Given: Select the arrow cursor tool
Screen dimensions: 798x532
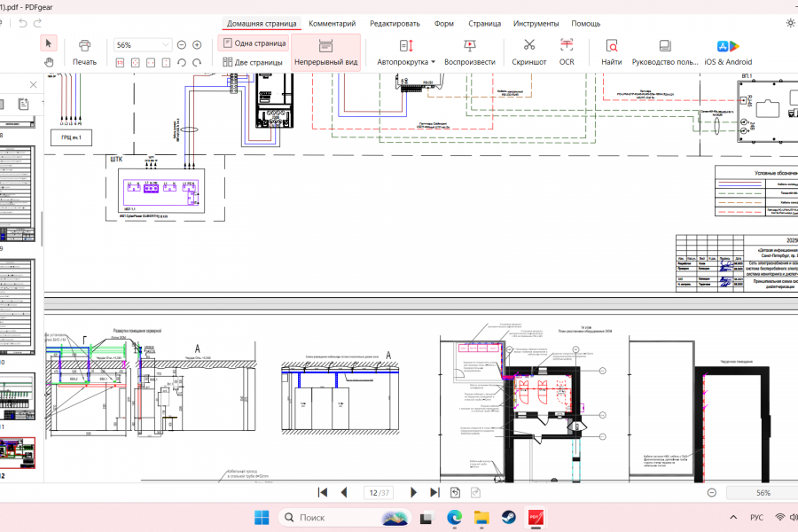Looking at the screenshot, I should point(50,43).
